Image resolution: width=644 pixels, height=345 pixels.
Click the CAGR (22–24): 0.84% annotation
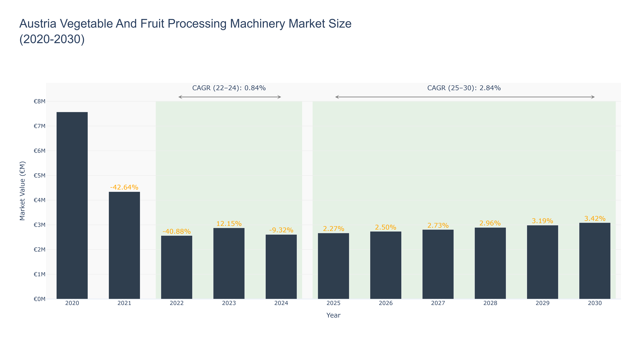[x=229, y=88]
